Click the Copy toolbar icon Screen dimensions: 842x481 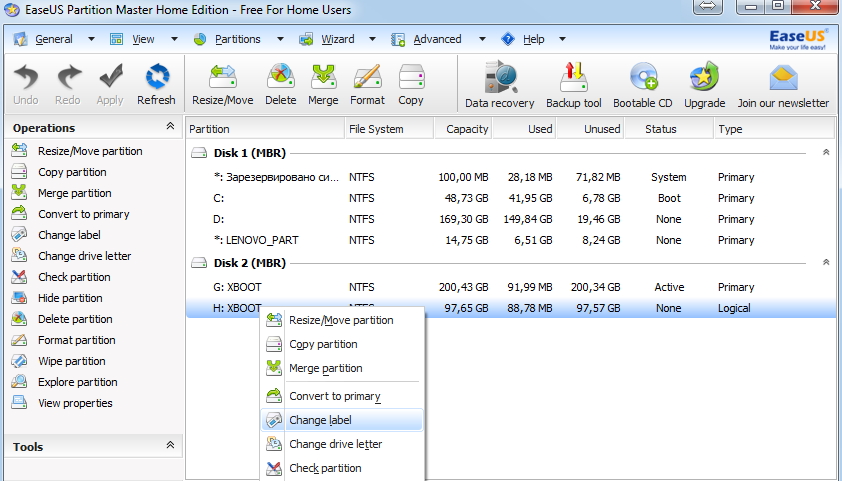click(x=411, y=77)
